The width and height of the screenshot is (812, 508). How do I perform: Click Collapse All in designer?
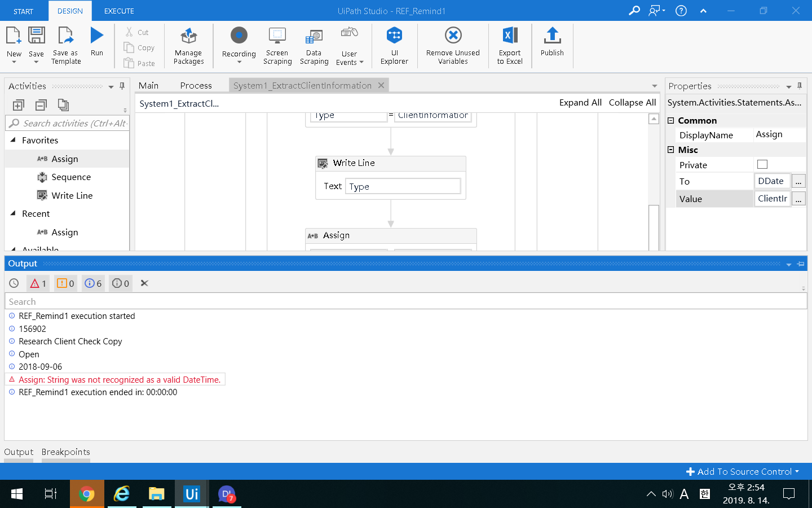[x=632, y=103]
